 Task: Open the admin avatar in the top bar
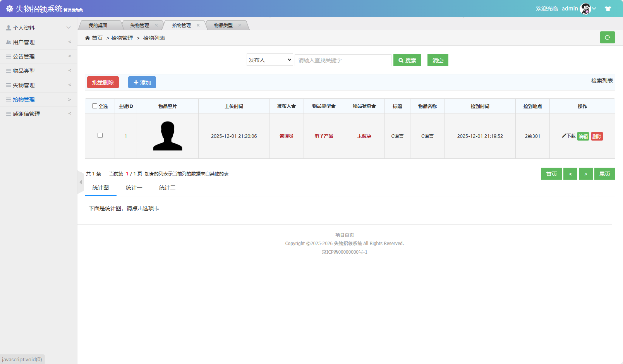585,8
